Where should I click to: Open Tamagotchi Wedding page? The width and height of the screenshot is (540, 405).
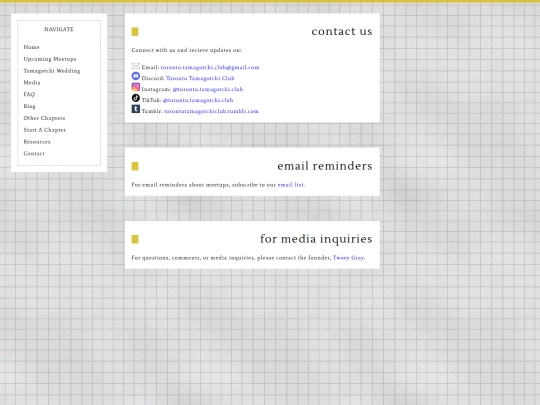click(52, 71)
